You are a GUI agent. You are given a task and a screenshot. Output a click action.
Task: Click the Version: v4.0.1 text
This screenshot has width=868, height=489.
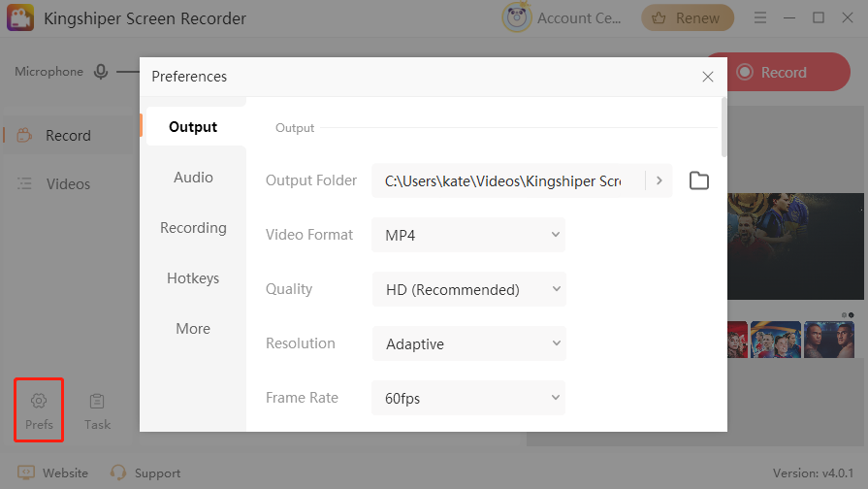(x=813, y=473)
